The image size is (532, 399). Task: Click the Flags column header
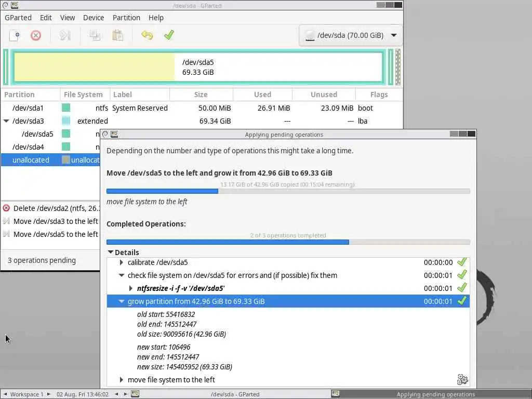pyautogui.click(x=379, y=95)
